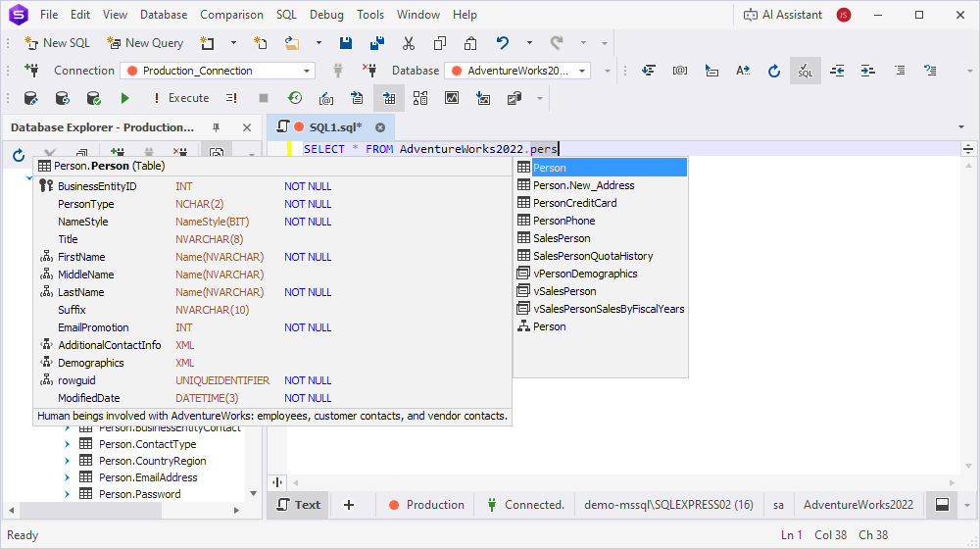The height and width of the screenshot is (549, 980).
Task: Close the SQL1.sql tab
Action: pyautogui.click(x=380, y=127)
